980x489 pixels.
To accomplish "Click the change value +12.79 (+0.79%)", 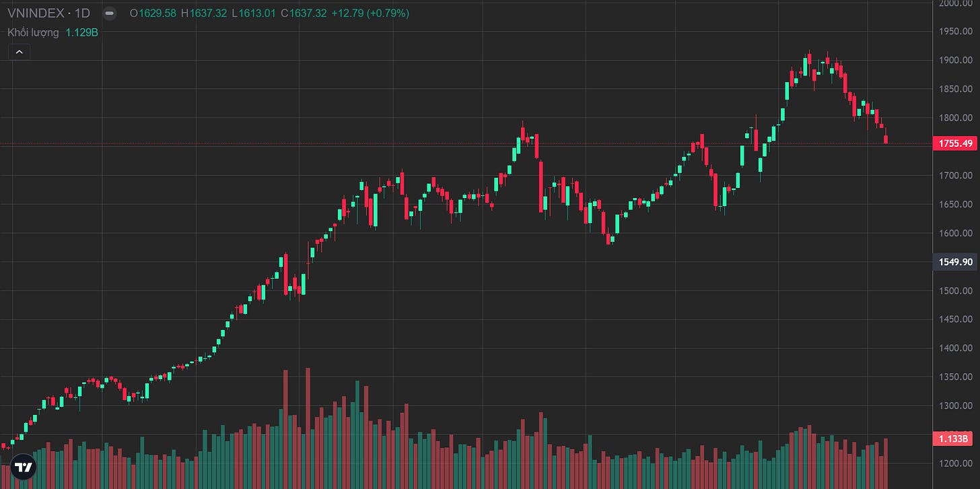I will coord(370,13).
